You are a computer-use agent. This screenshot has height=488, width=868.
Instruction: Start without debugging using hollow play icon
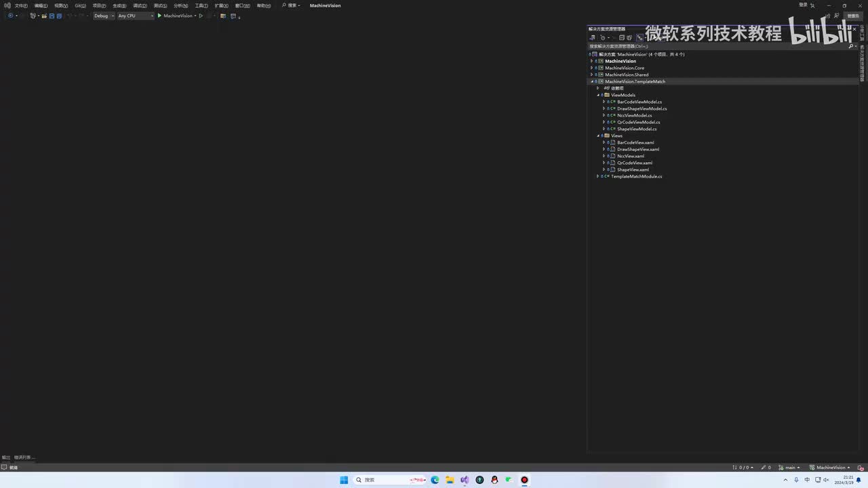pyautogui.click(x=201, y=16)
